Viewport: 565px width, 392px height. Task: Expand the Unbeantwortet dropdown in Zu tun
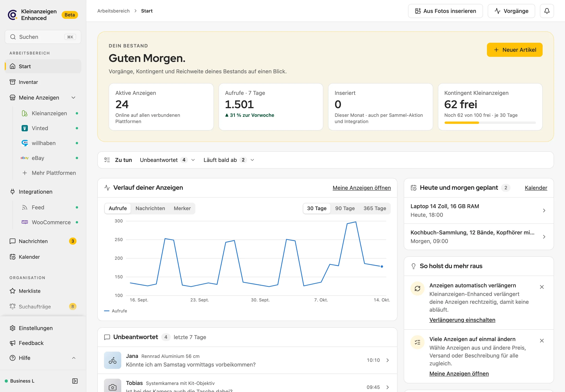[x=167, y=160]
